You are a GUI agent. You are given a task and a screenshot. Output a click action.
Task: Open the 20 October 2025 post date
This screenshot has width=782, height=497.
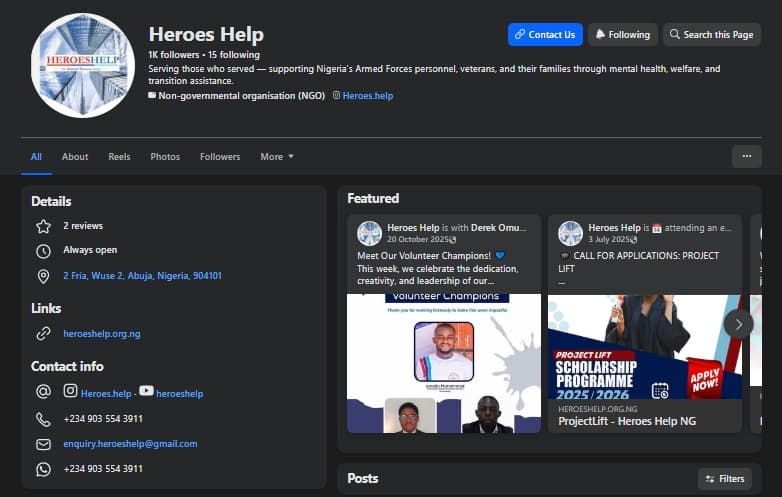tap(418, 239)
